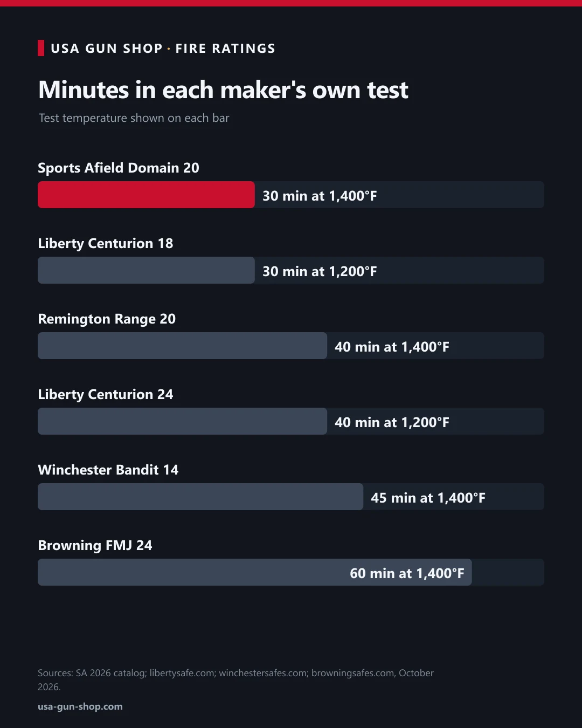
Task: Click the red accent marker beside USA GUN SHOP
Action: pos(41,48)
